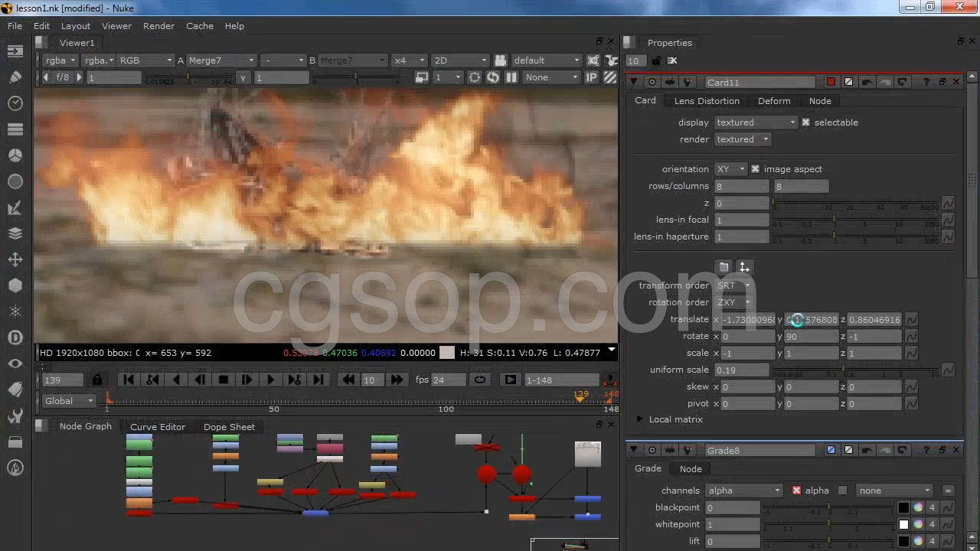Switch to the Curve Editor tab
Screen dimensions: 980x551
pyautogui.click(x=158, y=427)
